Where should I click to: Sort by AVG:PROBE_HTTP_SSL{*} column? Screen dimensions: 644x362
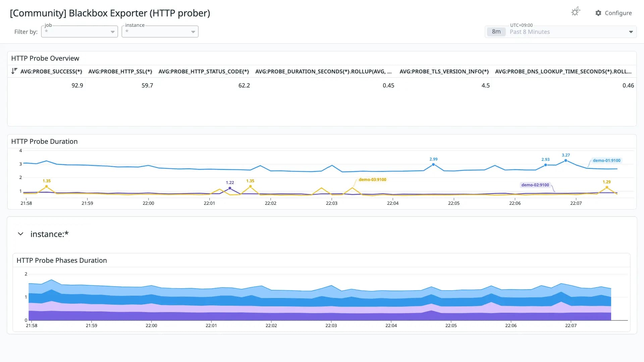point(120,71)
